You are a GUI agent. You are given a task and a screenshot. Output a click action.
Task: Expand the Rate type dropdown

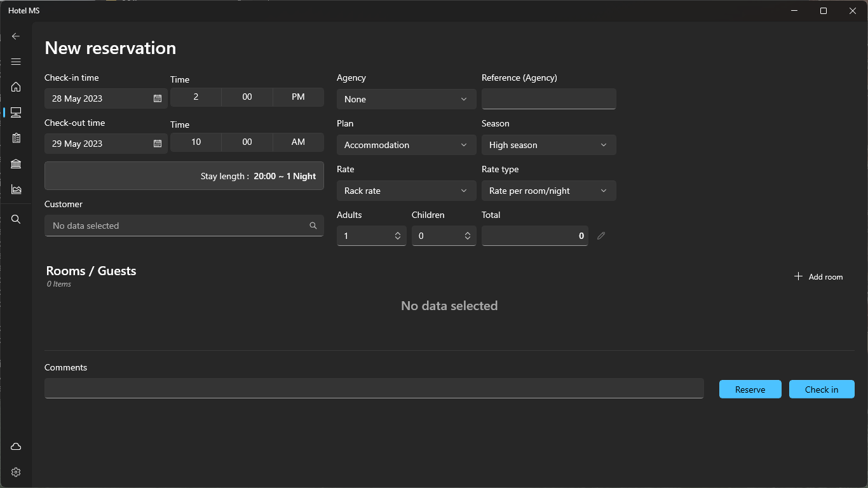548,191
